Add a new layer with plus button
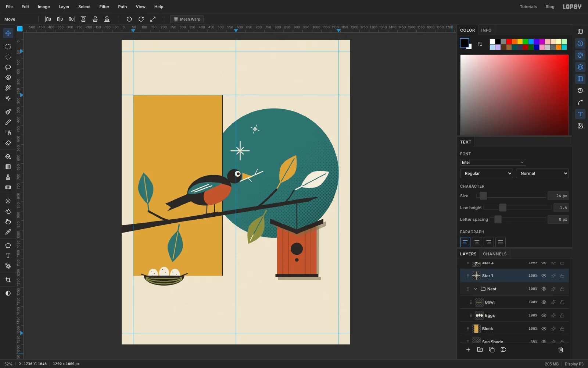This screenshot has height=368, width=588. [x=468, y=350]
